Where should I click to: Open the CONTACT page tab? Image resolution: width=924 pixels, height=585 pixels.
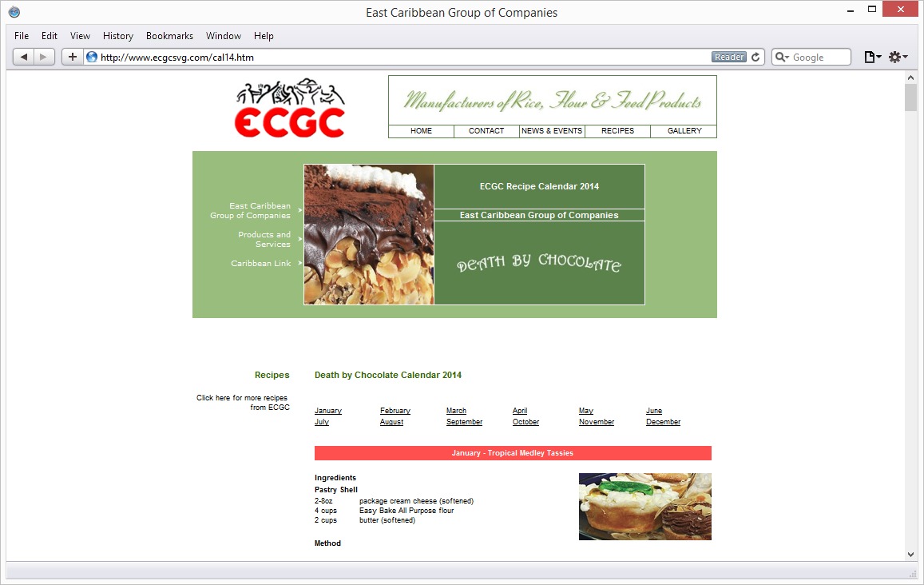(x=486, y=131)
